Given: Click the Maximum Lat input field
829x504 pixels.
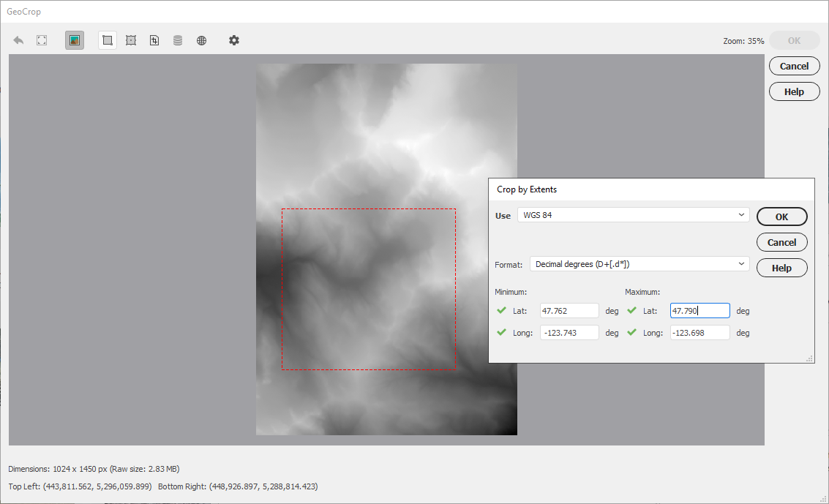Looking at the screenshot, I should click(x=700, y=311).
